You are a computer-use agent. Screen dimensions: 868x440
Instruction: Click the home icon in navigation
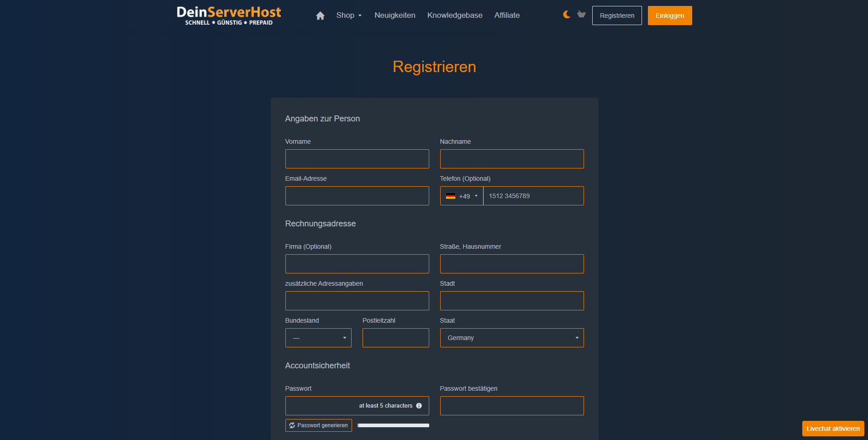click(320, 16)
